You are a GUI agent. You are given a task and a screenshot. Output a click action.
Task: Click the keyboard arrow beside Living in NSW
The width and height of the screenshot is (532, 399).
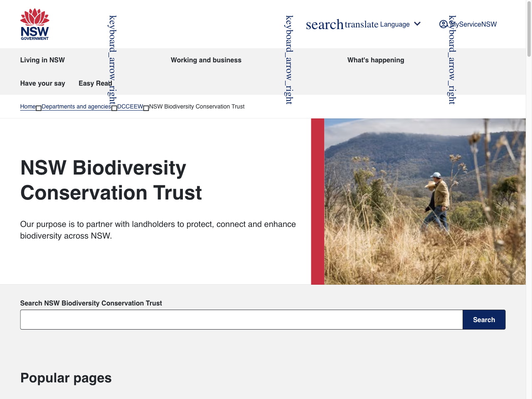tap(111, 60)
